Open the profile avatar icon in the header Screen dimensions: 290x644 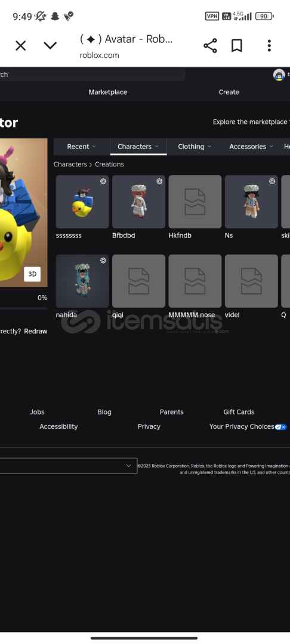click(x=279, y=75)
